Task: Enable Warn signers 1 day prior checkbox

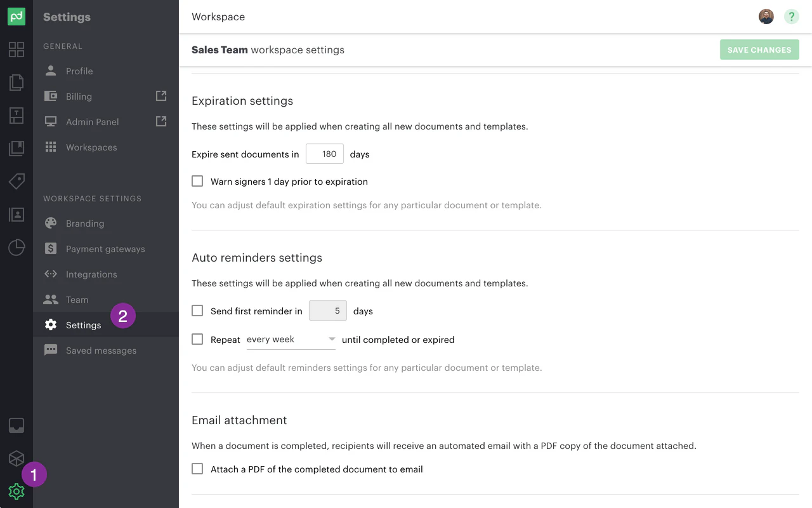Action: click(x=197, y=182)
